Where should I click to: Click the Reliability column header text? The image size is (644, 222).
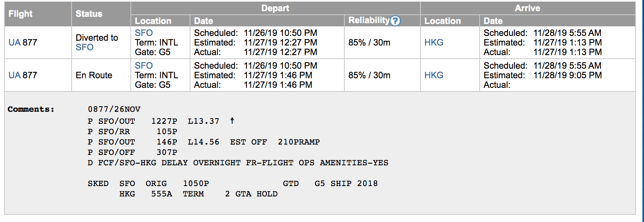click(368, 20)
